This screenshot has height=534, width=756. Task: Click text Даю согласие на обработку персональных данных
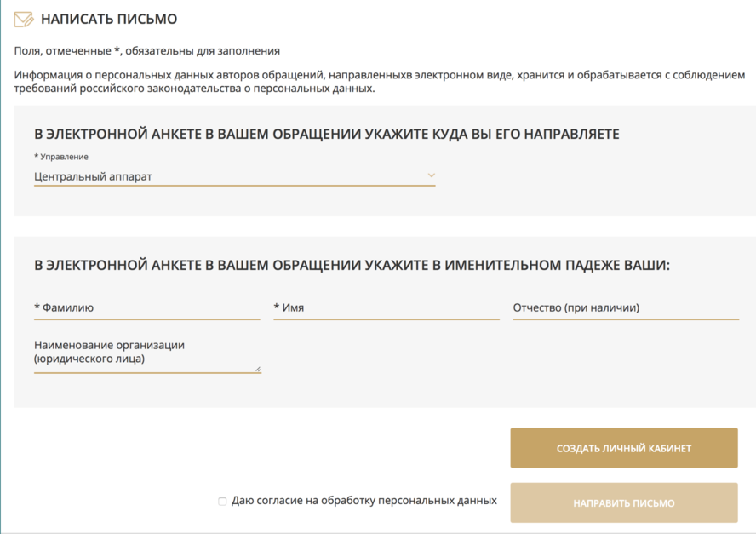tap(364, 501)
